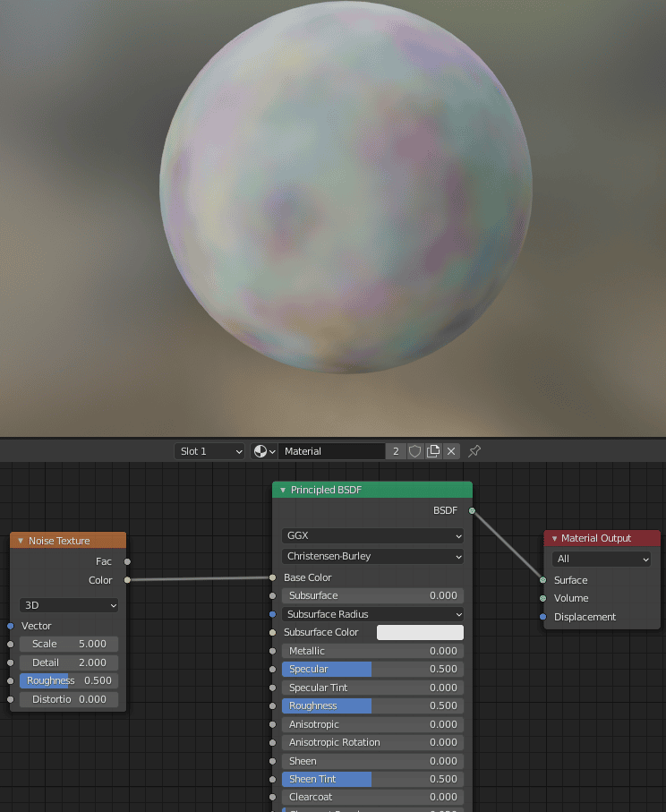Open the All target dropdown in Material Output
The height and width of the screenshot is (812, 666).
point(602,560)
